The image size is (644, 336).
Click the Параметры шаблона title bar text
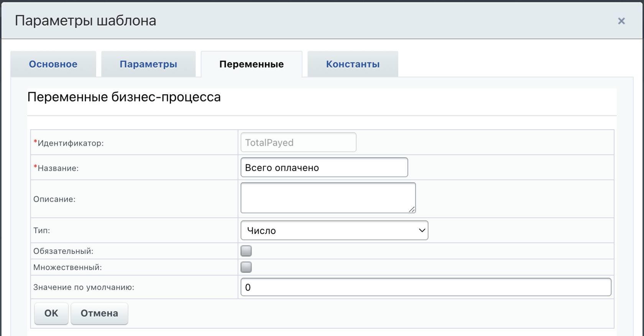[x=85, y=21]
